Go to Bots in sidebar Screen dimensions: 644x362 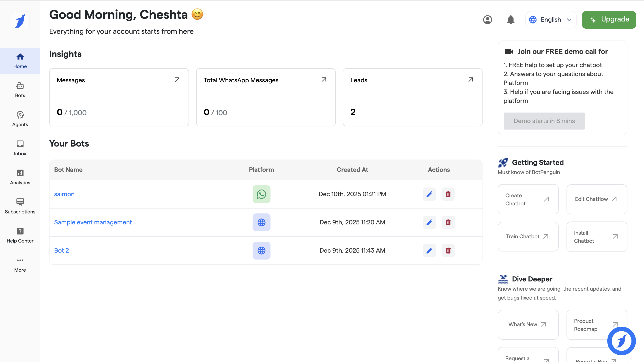click(20, 90)
